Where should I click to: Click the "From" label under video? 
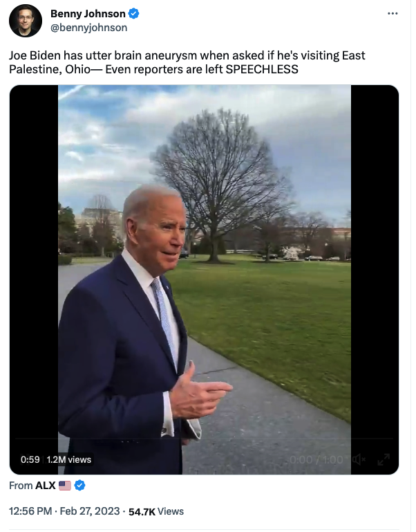(x=21, y=486)
